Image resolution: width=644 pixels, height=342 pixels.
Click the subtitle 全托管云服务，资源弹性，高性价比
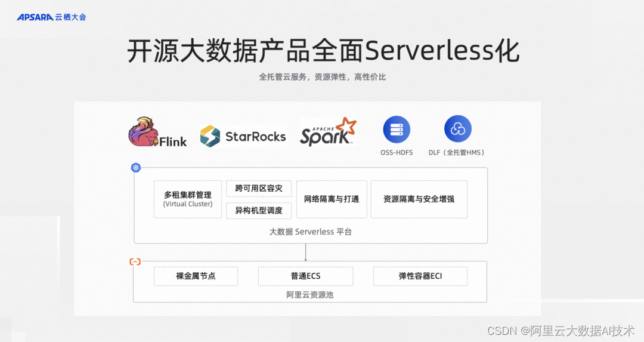point(323,77)
